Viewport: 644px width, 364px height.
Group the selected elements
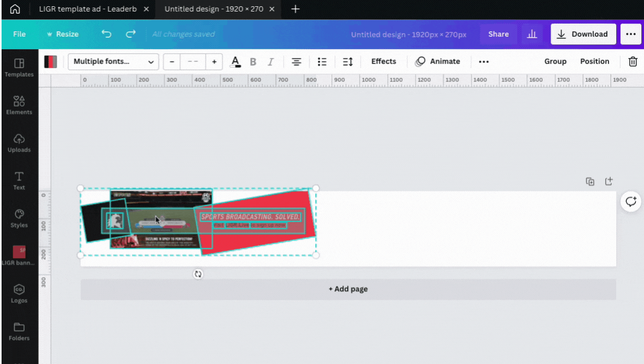click(555, 61)
